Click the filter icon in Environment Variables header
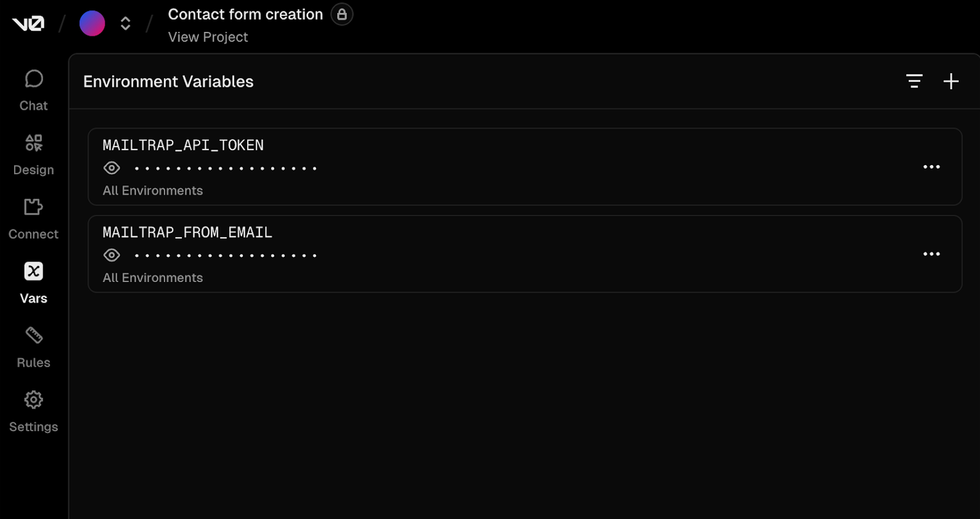The width and height of the screenshot is (980, 519). (914, 81)
